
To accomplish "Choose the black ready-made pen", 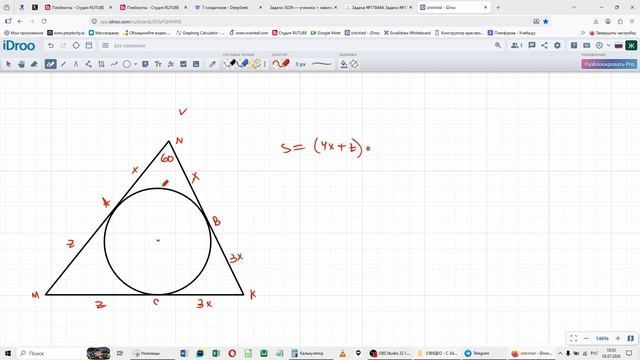I will pyautogui.click(x=230, y=64).
